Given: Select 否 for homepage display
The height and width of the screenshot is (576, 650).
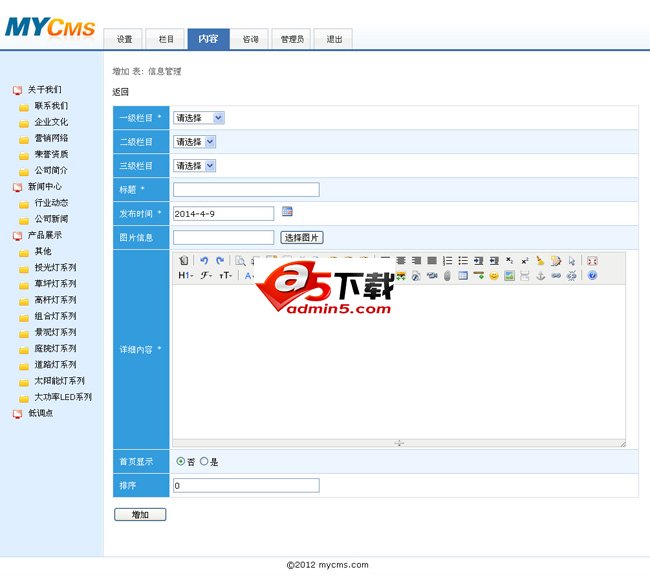Looking at the screenshot, I should pos(181,461).
